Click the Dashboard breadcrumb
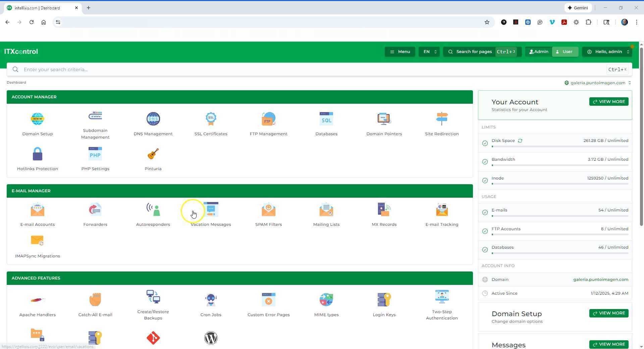Viewport: 644px width, 349px height. point(16,83)
